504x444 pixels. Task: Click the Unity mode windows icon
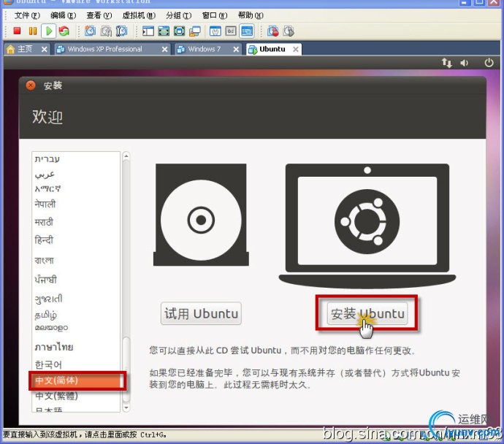coord(195,31)
